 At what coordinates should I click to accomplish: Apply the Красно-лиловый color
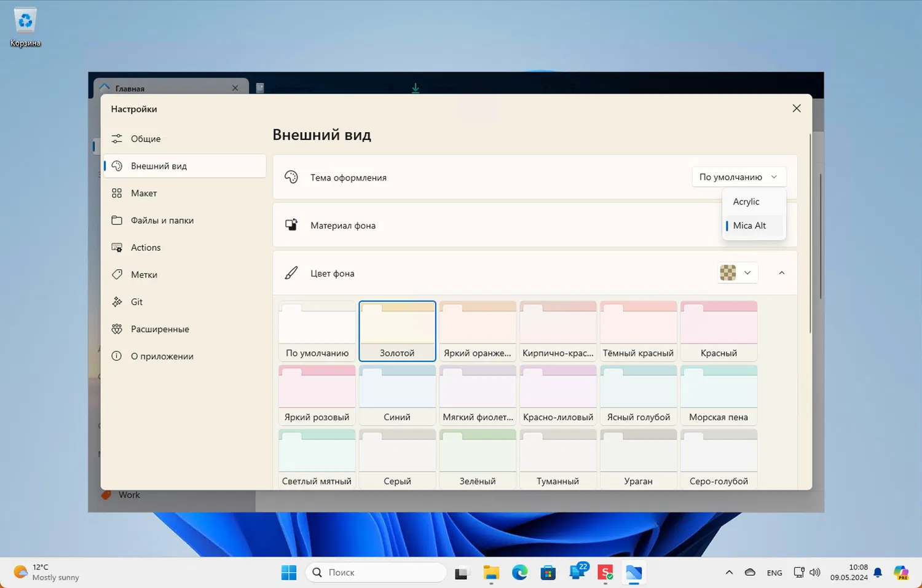click(558, 395)
